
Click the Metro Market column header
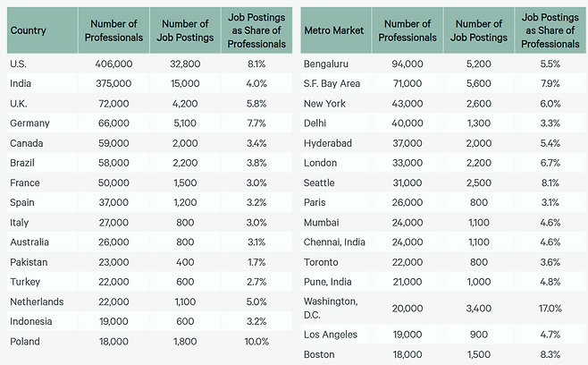click(332, 30)
